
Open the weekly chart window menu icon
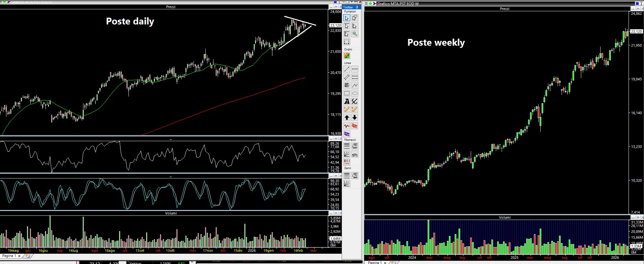pos(366,4)
